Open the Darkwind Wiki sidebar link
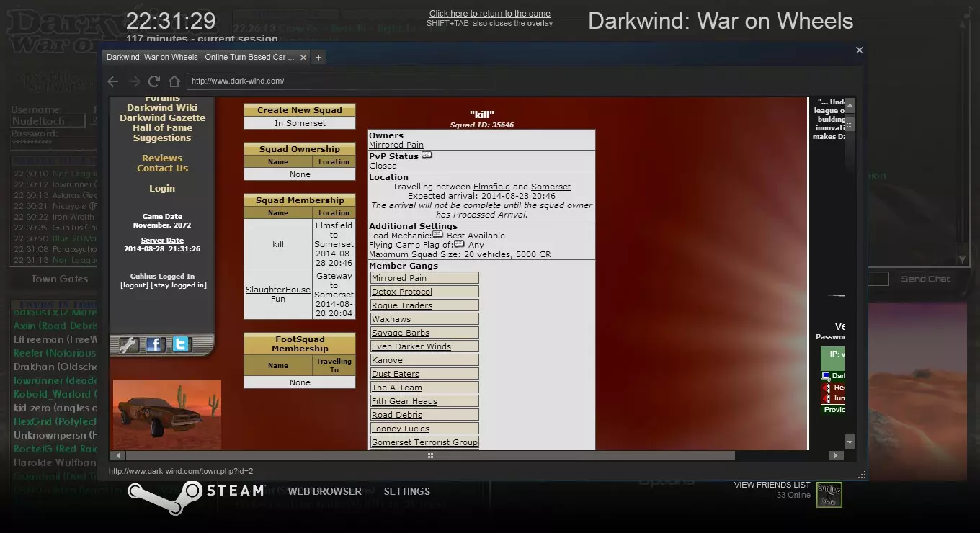980x533 pixels. click(162, 108)
